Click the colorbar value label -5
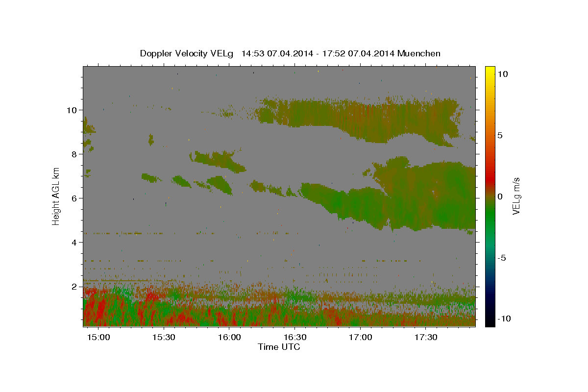This screenshot has width=588, height=392. point(502,258)
